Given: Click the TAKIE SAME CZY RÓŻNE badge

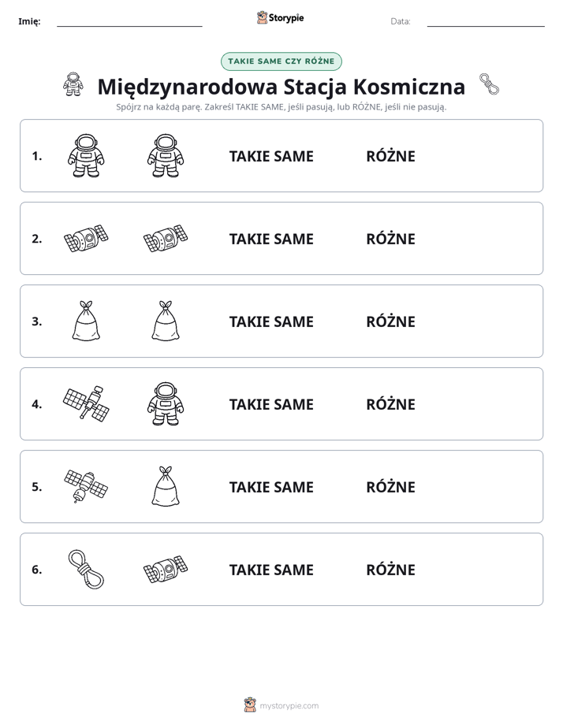Looking at the screenshot, I should click(281, 61).
